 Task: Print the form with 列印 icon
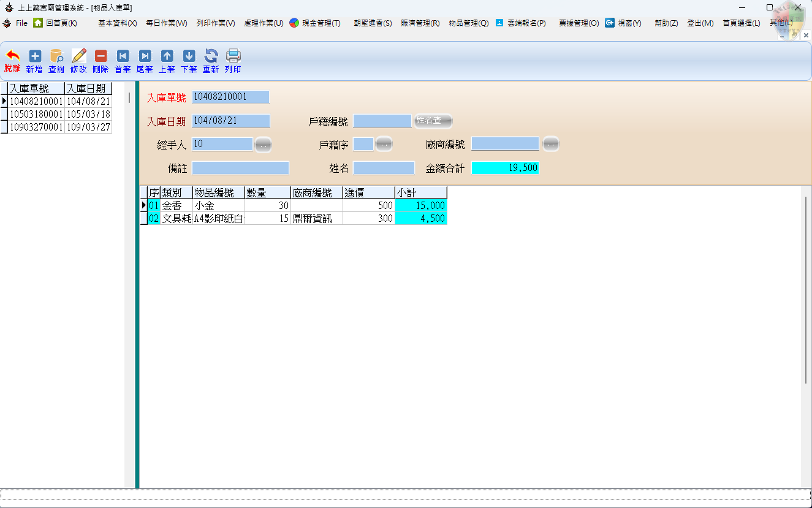click(233, 56)
